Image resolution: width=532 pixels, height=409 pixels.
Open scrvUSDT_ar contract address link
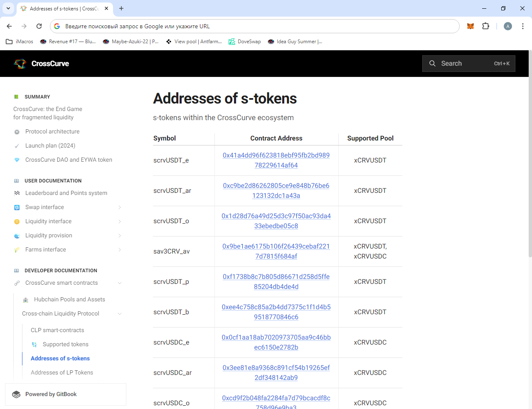276,191
